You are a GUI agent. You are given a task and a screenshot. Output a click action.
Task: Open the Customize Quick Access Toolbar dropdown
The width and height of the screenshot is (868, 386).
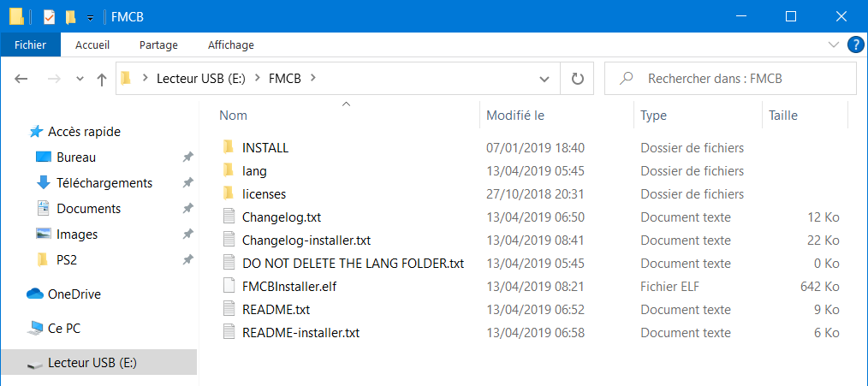[90, 18]
